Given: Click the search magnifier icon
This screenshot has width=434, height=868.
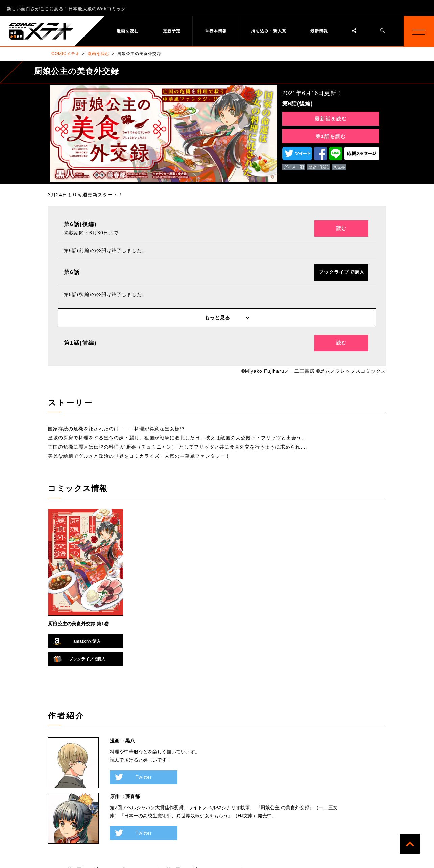Looking at the screenshot, I should point(382,31).
